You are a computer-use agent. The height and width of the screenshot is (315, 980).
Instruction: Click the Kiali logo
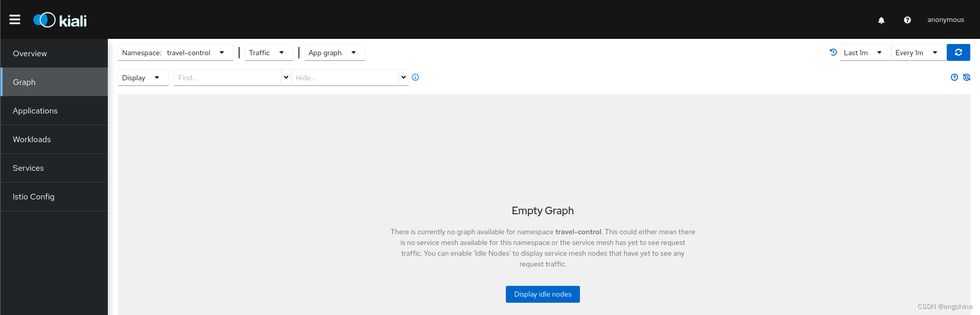60,20
